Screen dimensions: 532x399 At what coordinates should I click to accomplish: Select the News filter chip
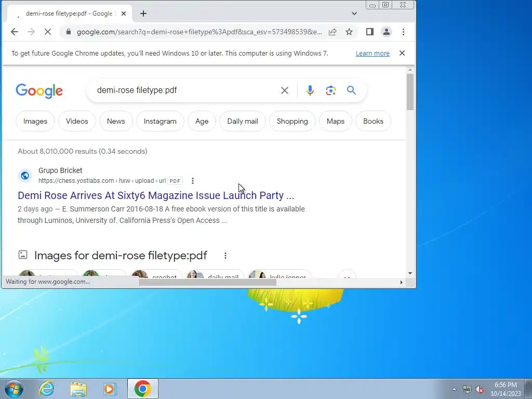(x=116, y=121)
